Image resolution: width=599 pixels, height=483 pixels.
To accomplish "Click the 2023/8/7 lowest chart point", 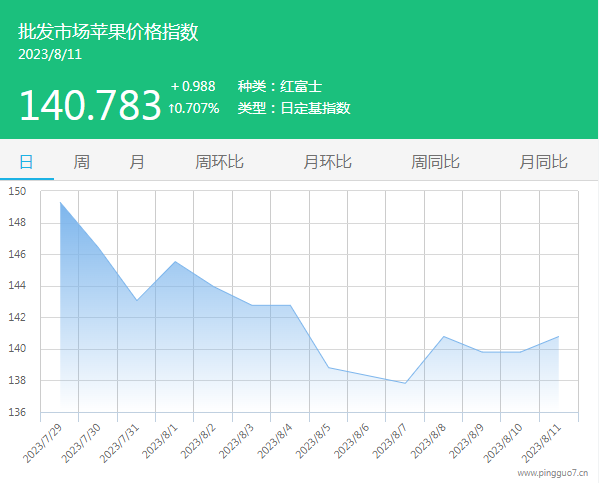I will tap(405, 383).
